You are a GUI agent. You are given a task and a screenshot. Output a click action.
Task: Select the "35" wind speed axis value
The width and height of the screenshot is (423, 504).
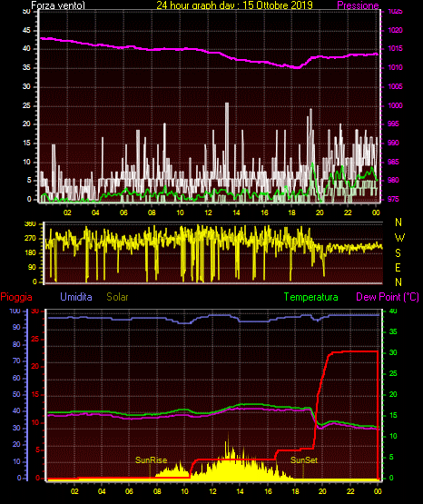click(x=26, y=68)
